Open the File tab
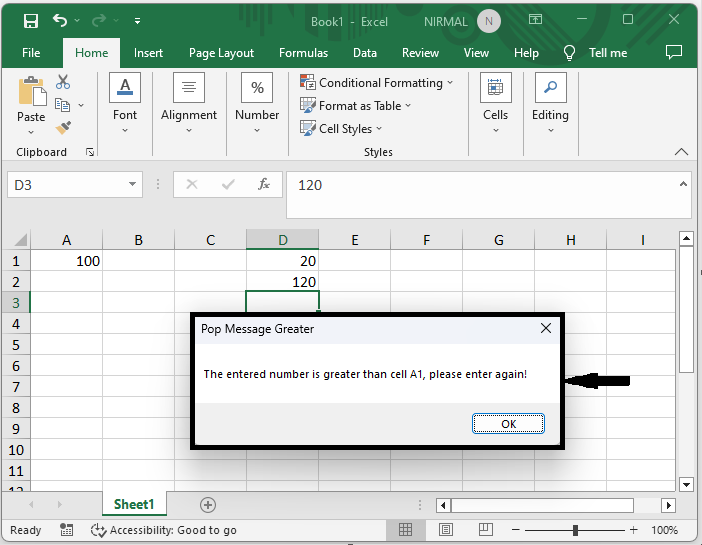Screen dimensions: 702x545 31,53
